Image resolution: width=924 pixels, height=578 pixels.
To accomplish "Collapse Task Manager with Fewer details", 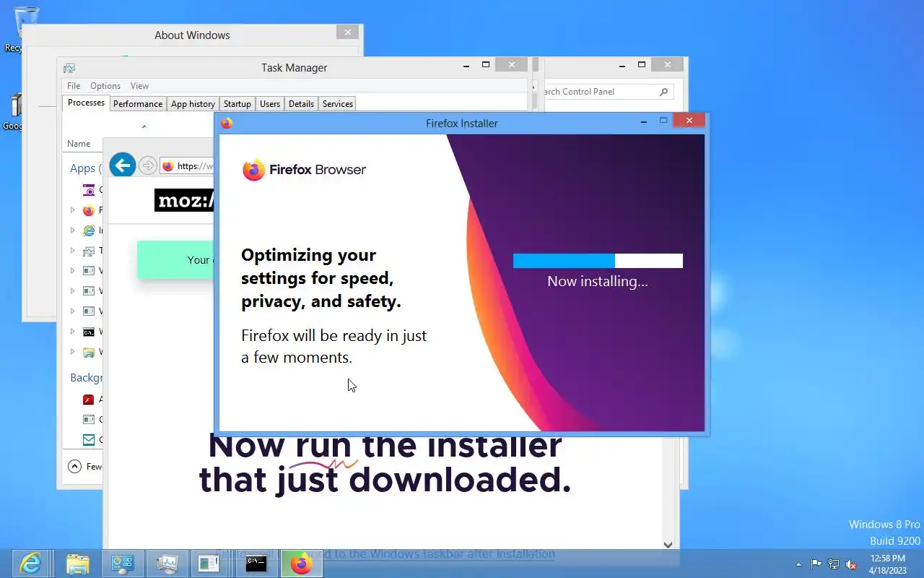I will coord(84,466).
